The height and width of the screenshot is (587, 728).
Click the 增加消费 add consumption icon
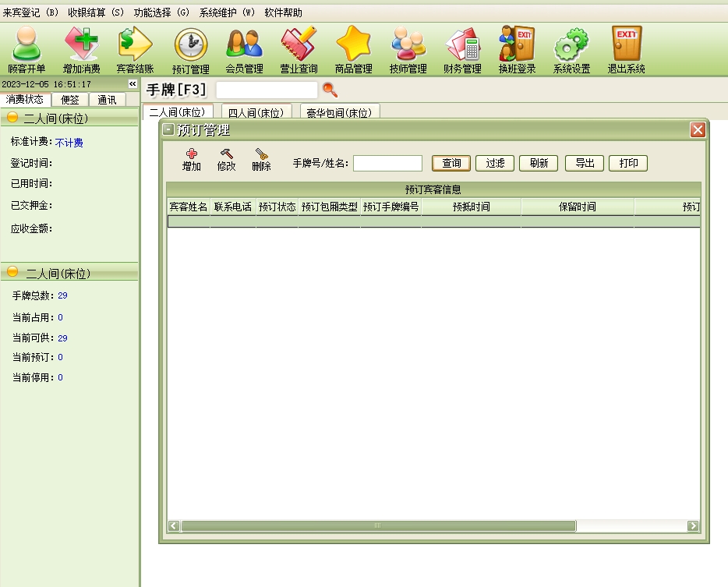click(x=81, y=50)
